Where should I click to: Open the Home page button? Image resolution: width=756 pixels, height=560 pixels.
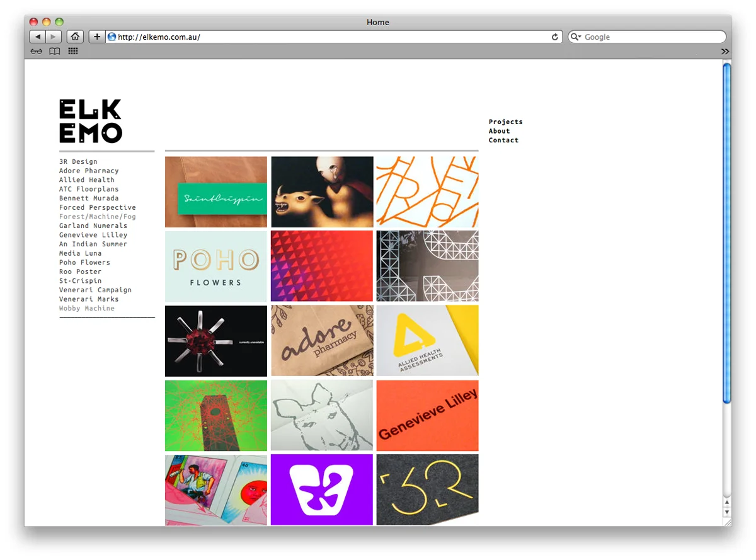(x=75, y=37)
